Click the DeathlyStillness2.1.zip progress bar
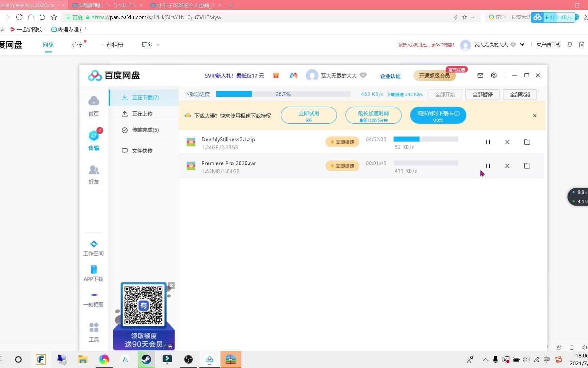The image size is (588, 368). tap(426, 139)
